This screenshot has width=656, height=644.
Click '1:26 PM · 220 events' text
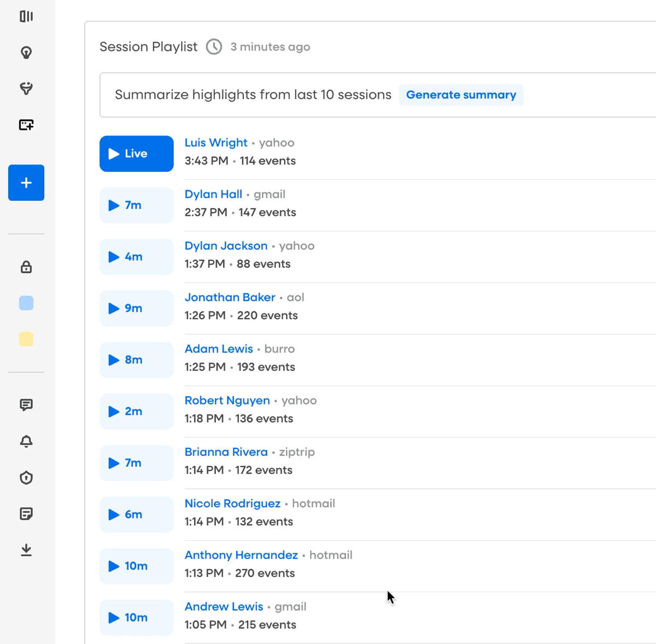pyautogui.click(x=241, y=315)
